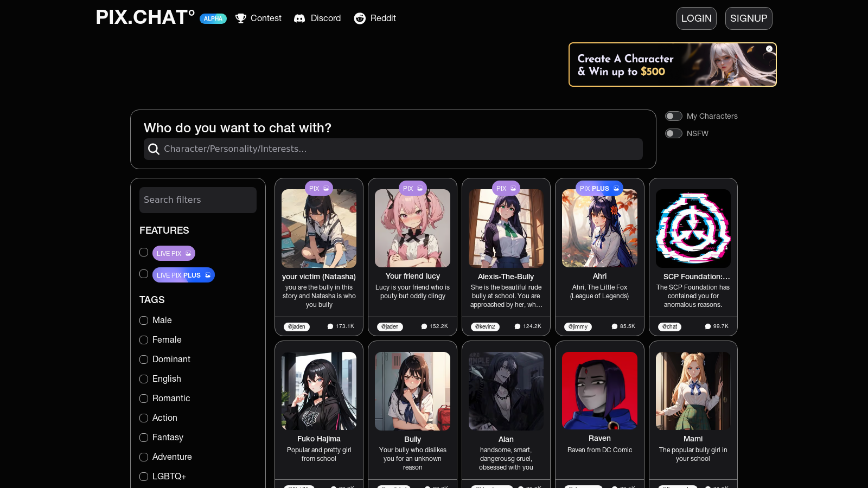Click the Character/Personality/Interests search field
868x488 pixels.
380,149
